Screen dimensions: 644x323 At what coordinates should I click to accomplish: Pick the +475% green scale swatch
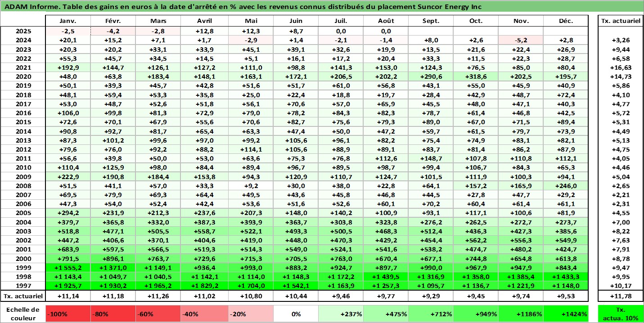click(386, 314)
